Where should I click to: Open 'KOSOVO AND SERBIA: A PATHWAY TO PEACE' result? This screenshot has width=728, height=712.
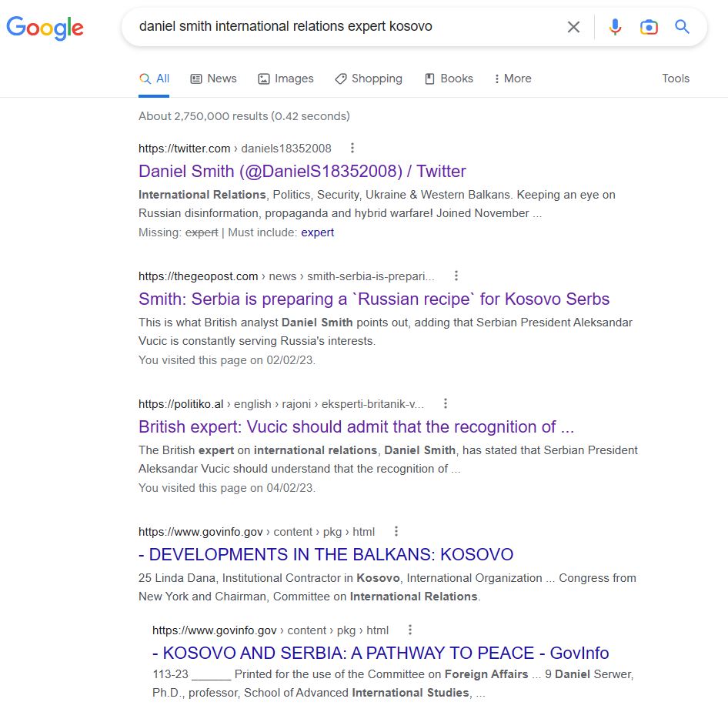pos(381,653)
